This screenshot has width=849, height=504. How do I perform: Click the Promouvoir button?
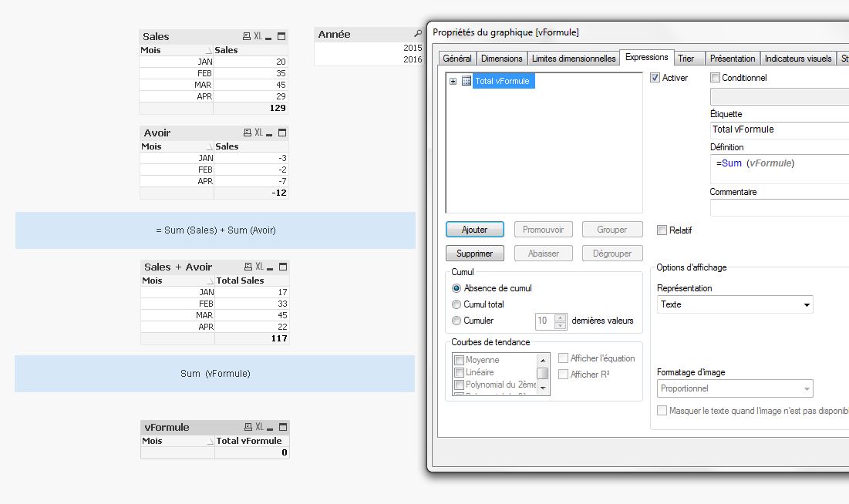click(543, 230)
